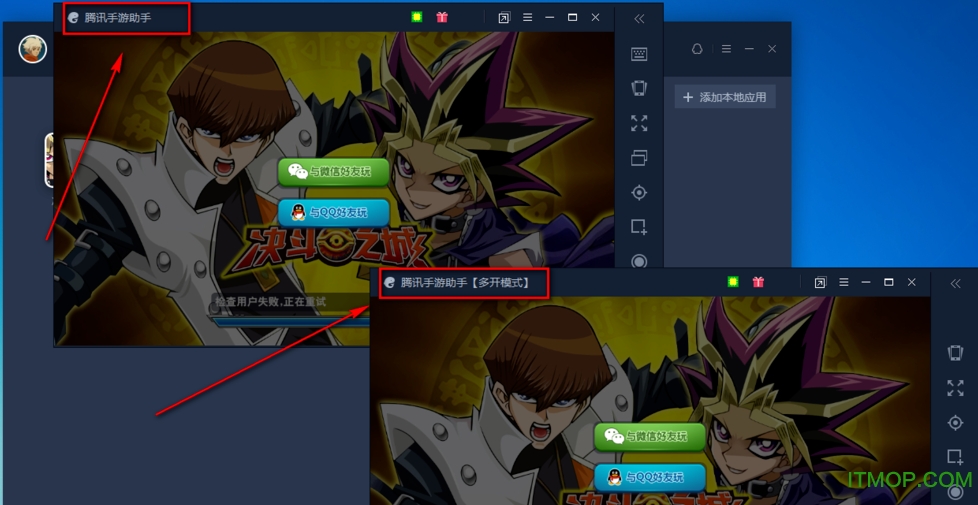Open hamburger menu in background launcher window
The width and height of the screenshot is (978, 505).
click(726, 49)
